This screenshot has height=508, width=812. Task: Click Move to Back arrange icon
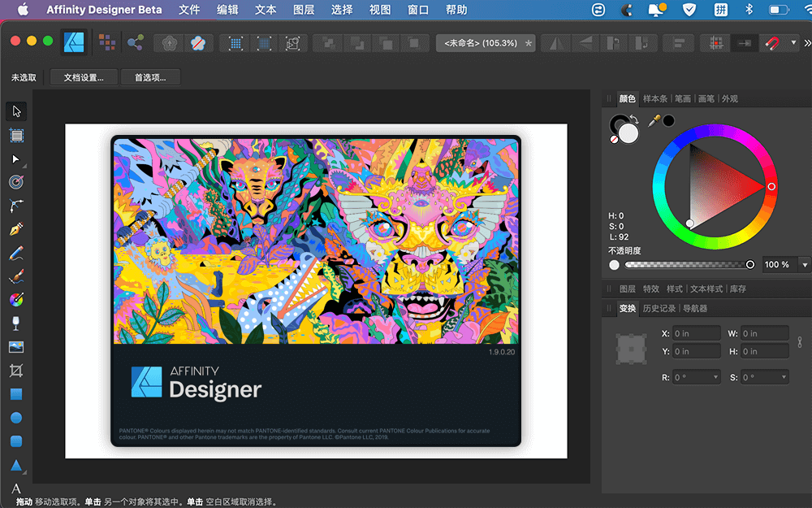[329, 43]
